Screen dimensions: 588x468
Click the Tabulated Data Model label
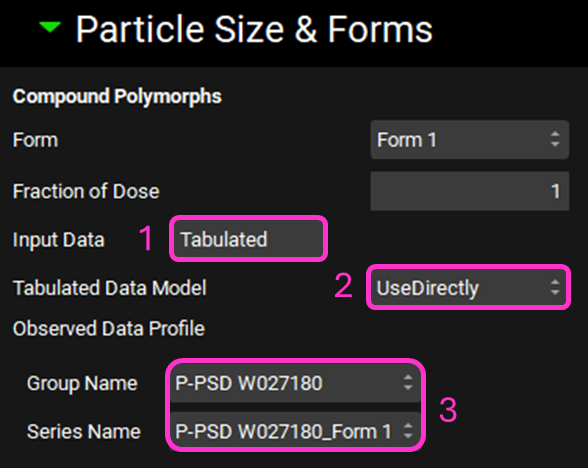coord(110,288)
